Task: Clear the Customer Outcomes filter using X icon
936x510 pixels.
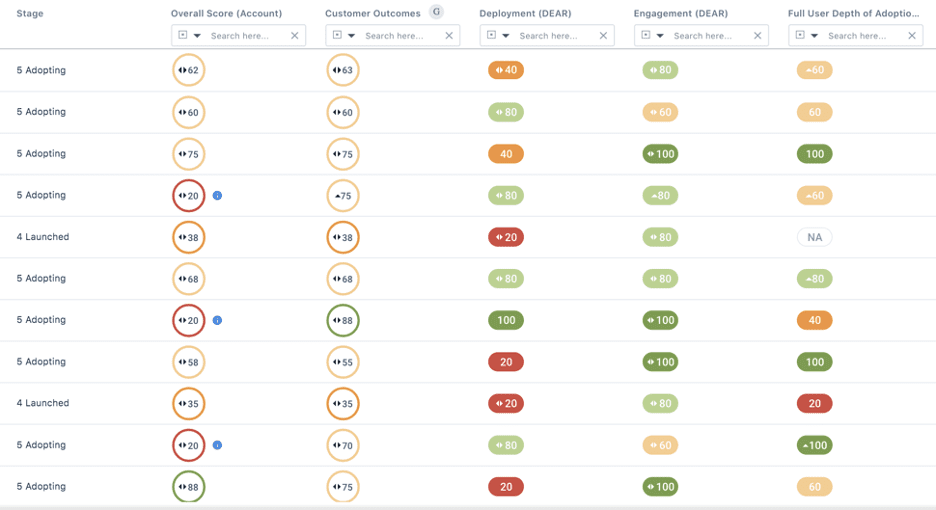Action: 449,36
